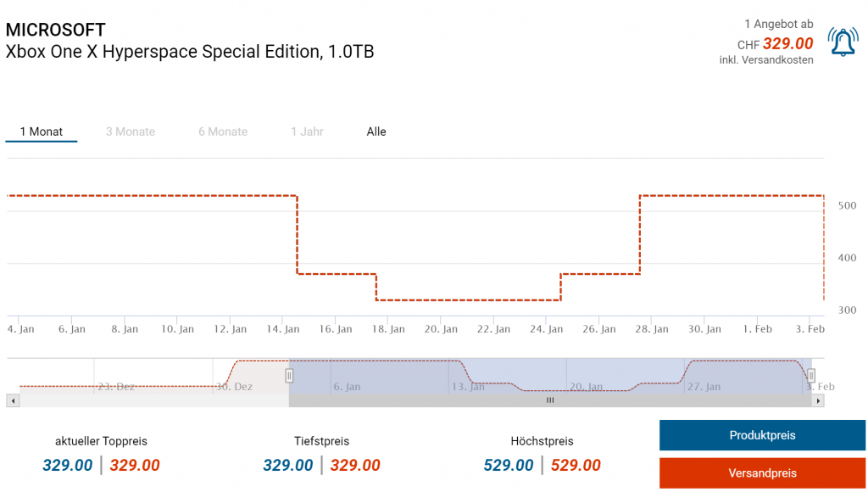Show the "6 Monate" price history
This screenshot has height=492, width=868.
223,131
